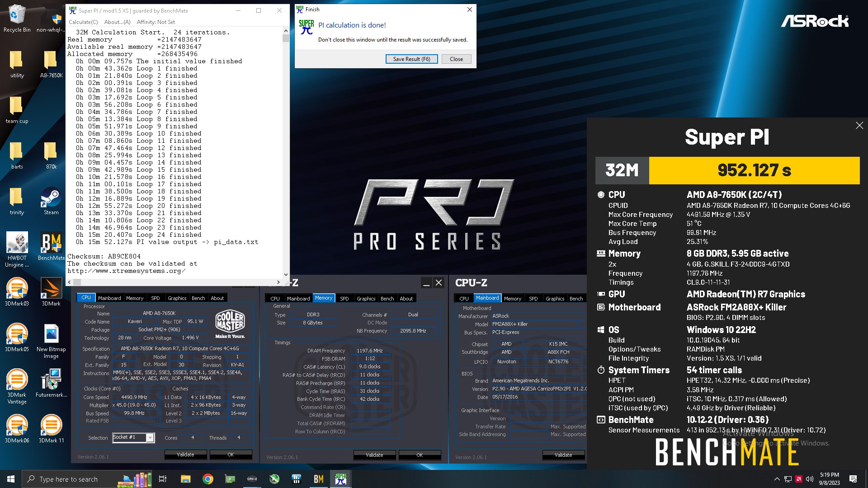
Task: Click the taskbar clock showing 5:19 PM
Action: pos(829,479)
